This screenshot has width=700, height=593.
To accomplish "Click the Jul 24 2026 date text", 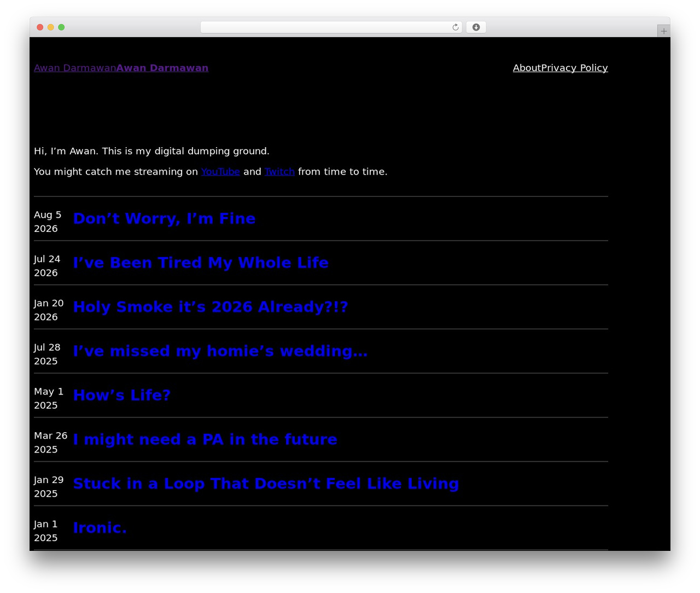I will (47, 266).
